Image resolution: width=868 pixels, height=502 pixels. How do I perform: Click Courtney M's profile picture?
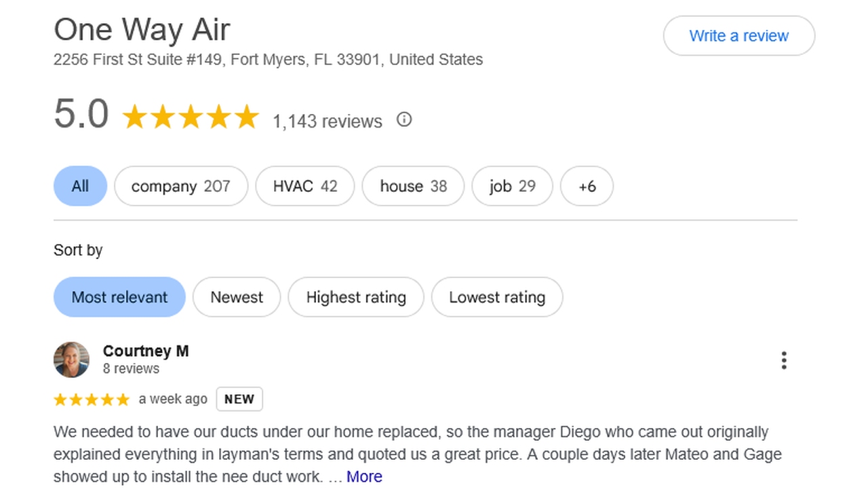71,360
